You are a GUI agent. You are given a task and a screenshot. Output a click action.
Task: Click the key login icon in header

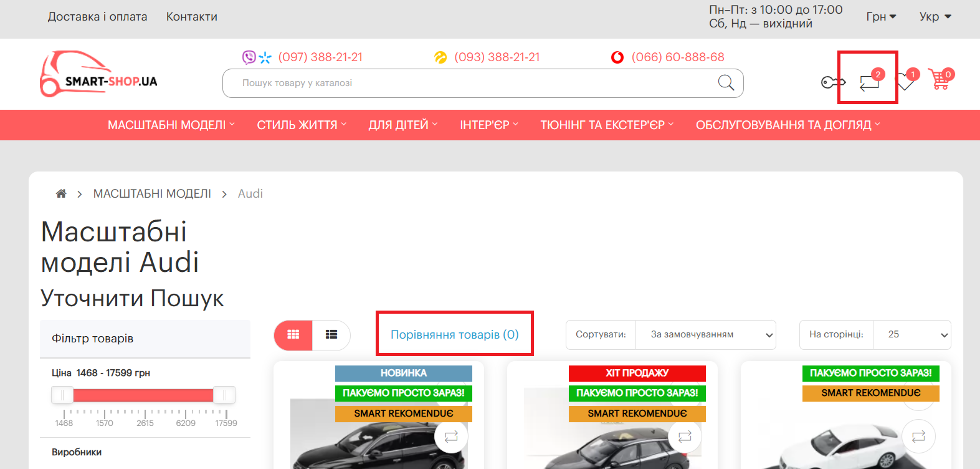click(832, 82)
